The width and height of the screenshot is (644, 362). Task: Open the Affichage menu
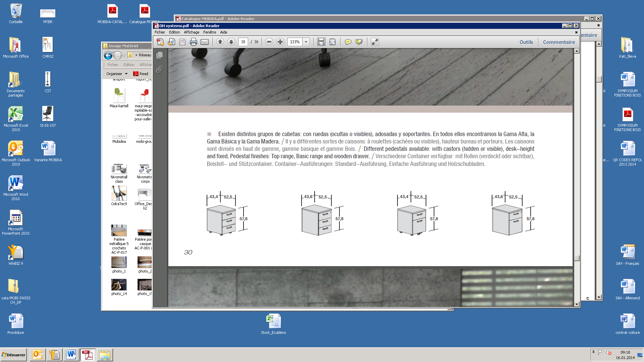pyautogui.click(x=192, y=32)
